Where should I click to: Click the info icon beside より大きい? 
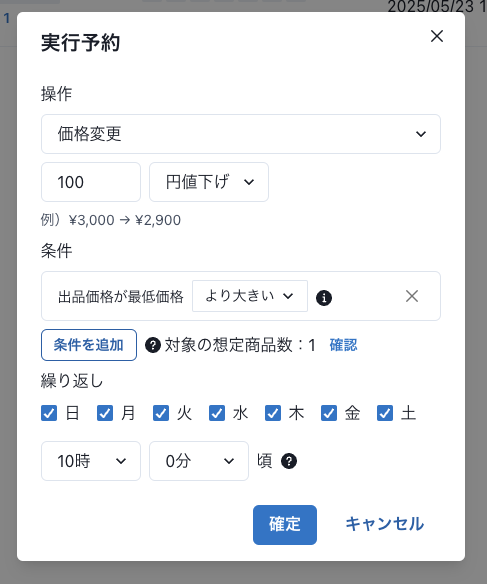tap(324, 298)
